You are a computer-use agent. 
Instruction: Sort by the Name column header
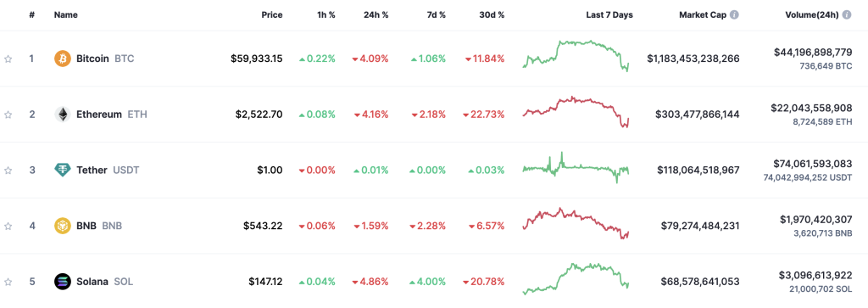click(64, 15)
